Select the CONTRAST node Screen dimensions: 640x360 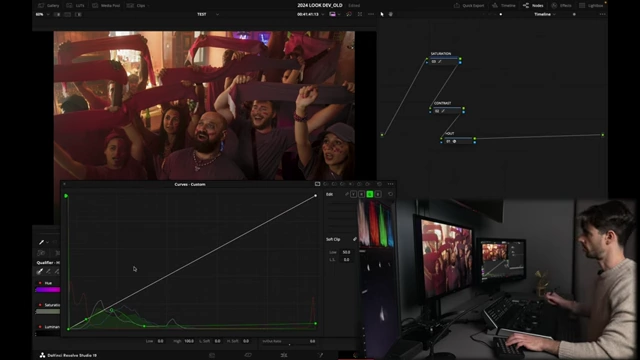[x=447, y=110]
